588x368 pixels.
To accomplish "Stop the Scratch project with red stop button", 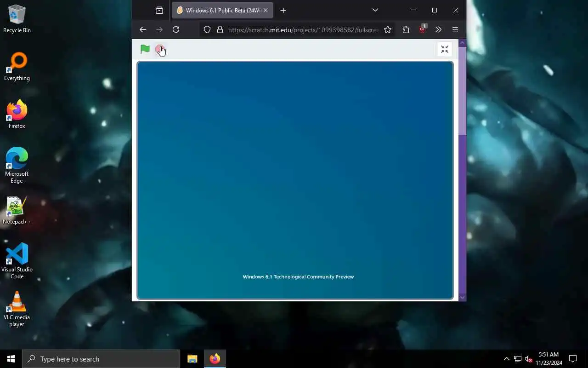I will point(160,49).
